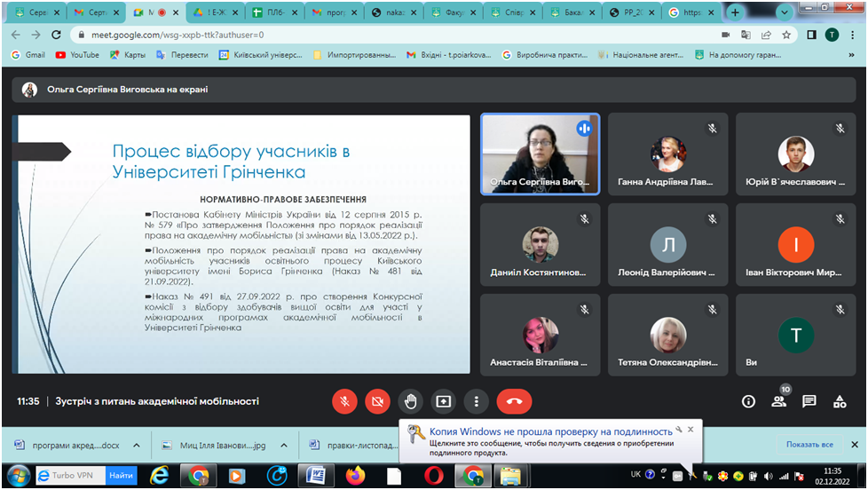Viewport: 868px width, 490px height.
Task: Open a new browser tab
Action: coord(735,12)
